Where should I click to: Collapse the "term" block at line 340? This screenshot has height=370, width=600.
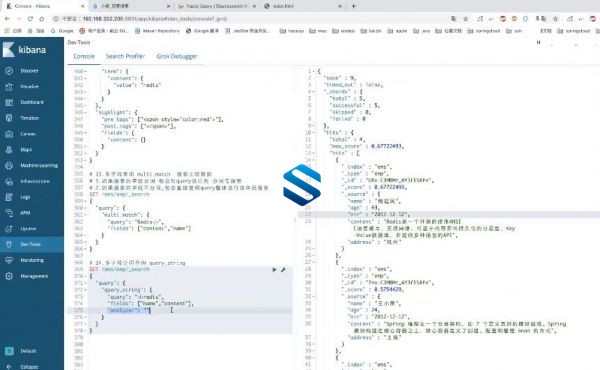point(86,72)
